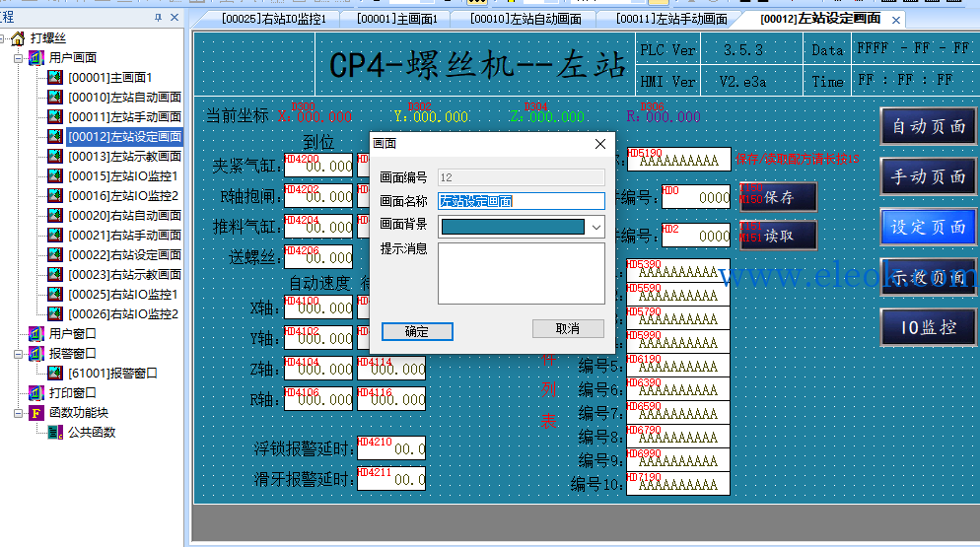Click 取消 to cancel the dialog
The height and width of the screenshot is (547, 980).
[568, 329]
